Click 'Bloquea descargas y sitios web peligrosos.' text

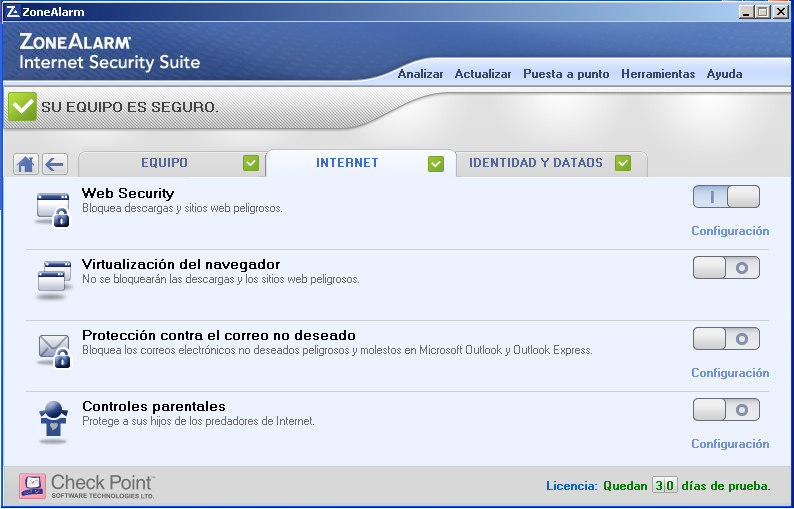(182, 208)
